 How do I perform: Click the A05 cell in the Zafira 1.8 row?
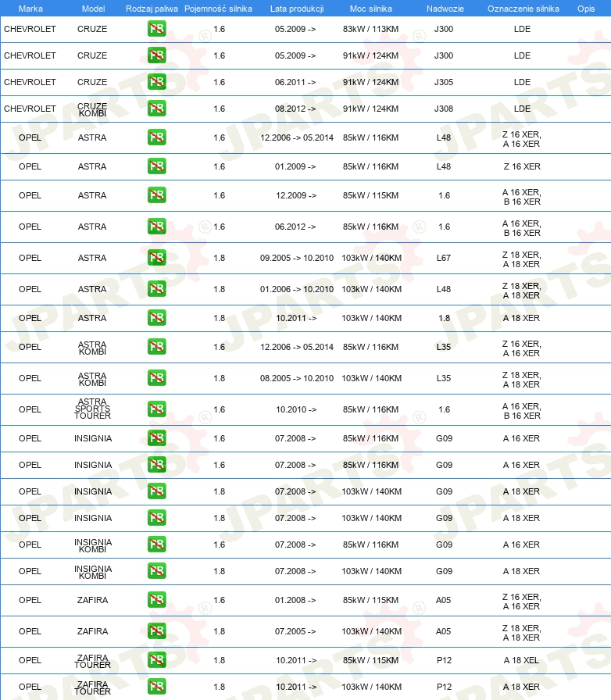pyautogui.click(x=444, y=631)
